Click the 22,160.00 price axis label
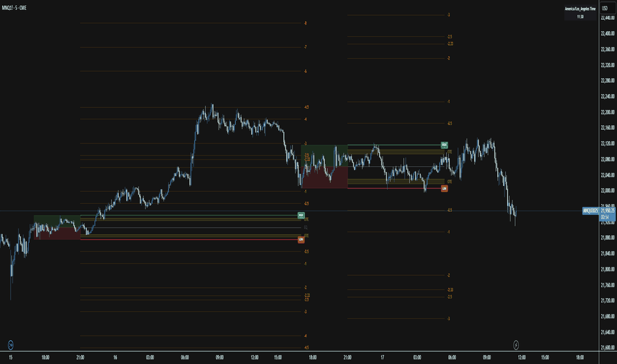 [x=608, y=128]
